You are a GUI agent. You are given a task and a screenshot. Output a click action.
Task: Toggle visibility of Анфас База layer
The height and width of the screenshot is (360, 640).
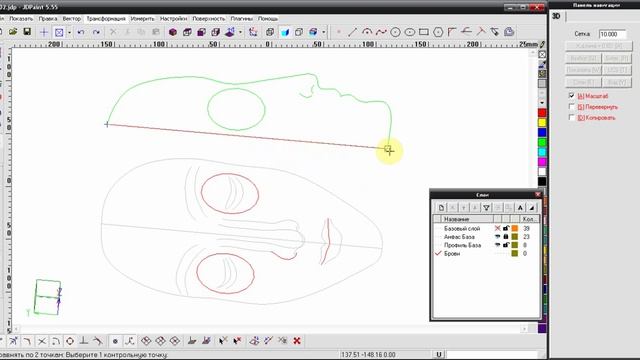498,237
